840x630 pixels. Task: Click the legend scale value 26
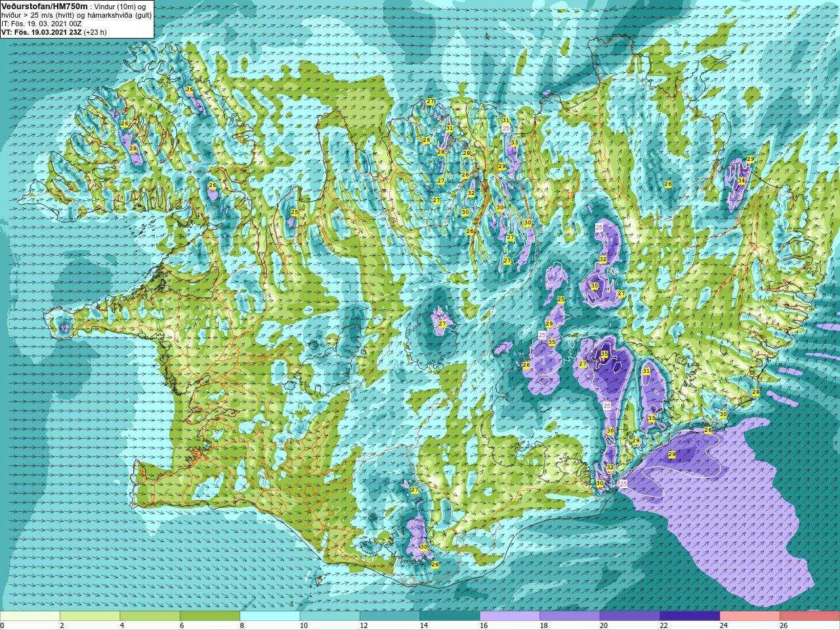[784, 625]
